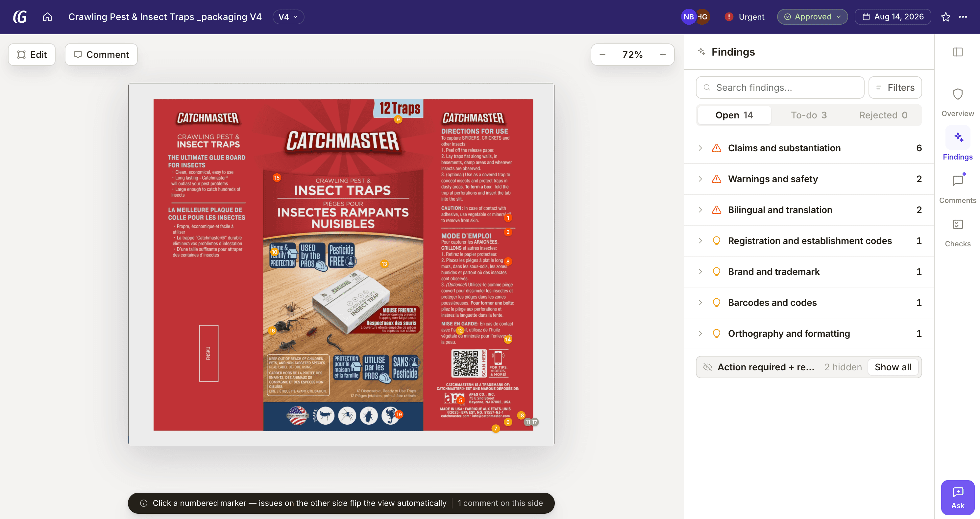Open the Checks sidebar icon
This screenshot has height=519, width=980.
[958, 224]
